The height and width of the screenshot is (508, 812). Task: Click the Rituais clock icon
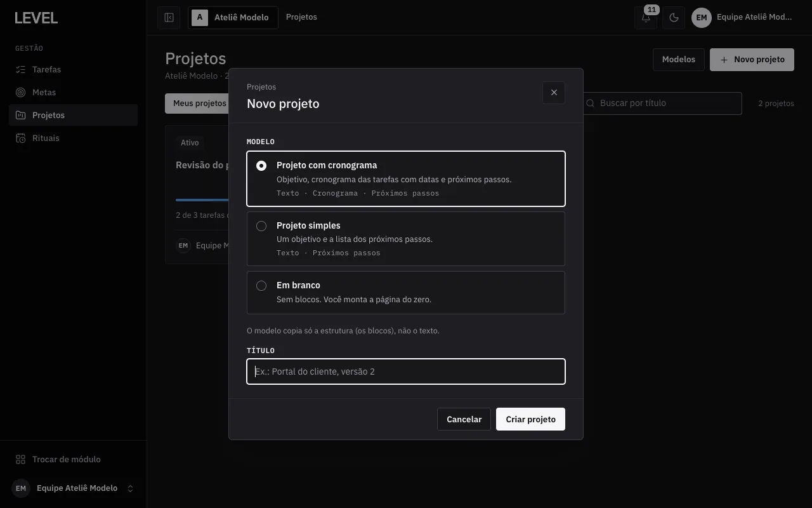21,138
